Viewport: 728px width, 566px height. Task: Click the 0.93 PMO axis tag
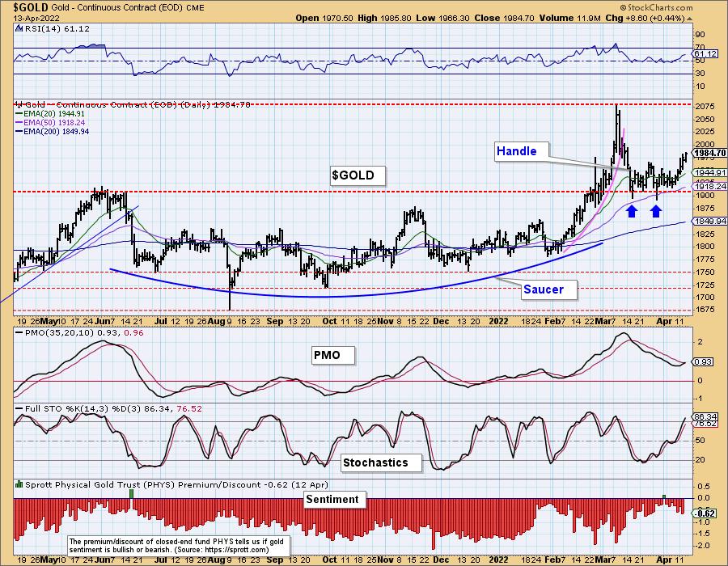click(702, 361)
